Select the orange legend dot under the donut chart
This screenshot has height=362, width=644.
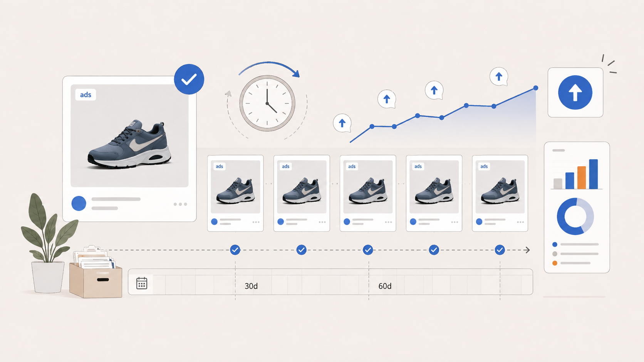(555, 263)
